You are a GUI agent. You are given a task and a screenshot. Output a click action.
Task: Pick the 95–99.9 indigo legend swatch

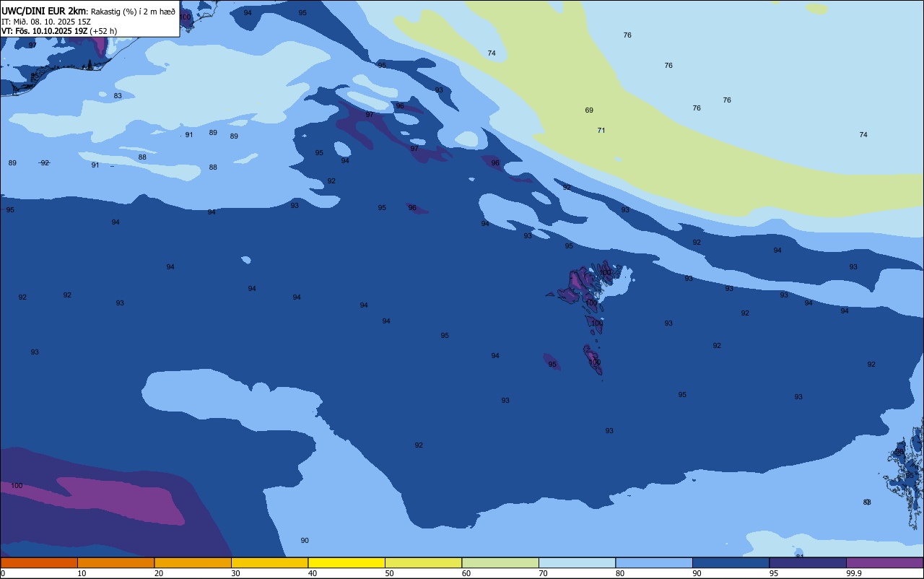click(x=808, y=562)
